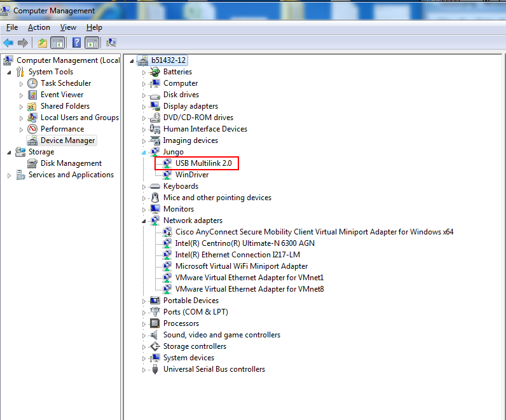Select Intel(R) Ethernet Connection I217-LM
506x420 pixels.
238,255
